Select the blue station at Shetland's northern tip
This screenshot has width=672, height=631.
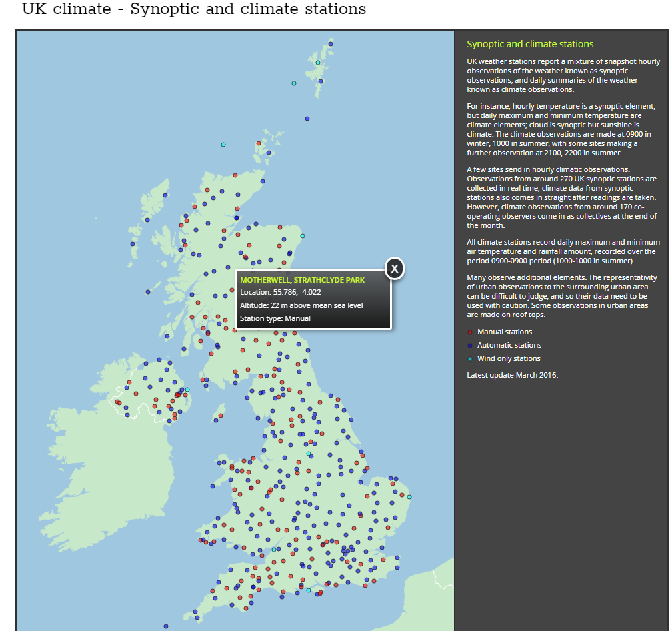click(x=331, y=43)
